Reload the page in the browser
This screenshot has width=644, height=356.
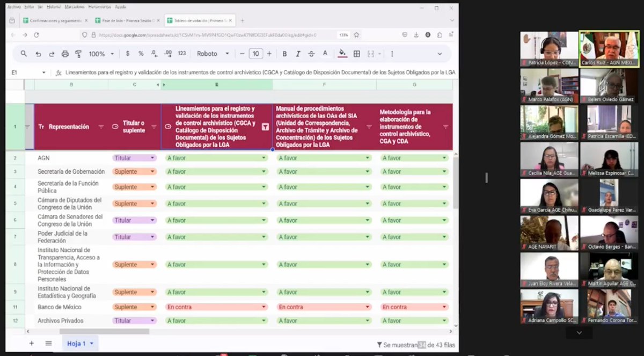(x=36, y=35)
